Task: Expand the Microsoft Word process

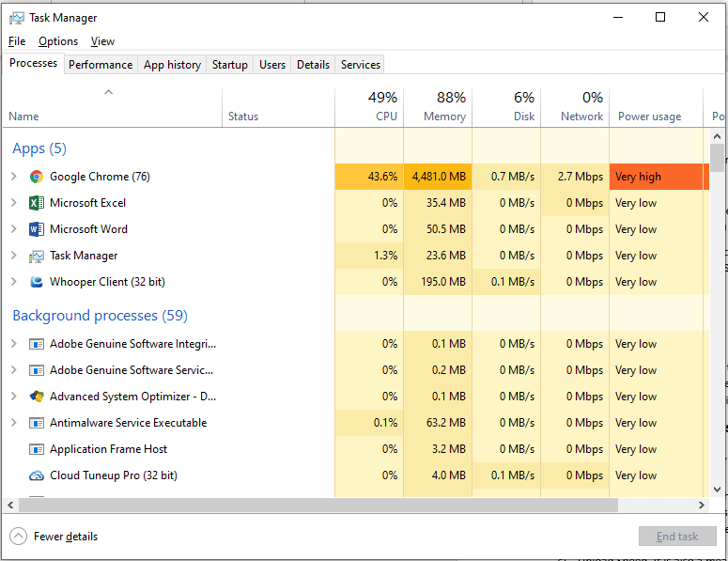Action: pyautogui.click(x=14, y=229)
